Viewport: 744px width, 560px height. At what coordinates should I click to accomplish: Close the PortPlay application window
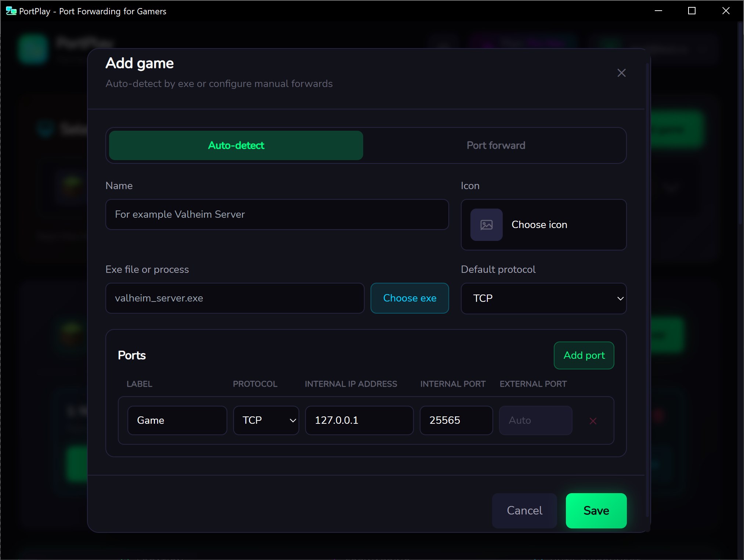726,11
